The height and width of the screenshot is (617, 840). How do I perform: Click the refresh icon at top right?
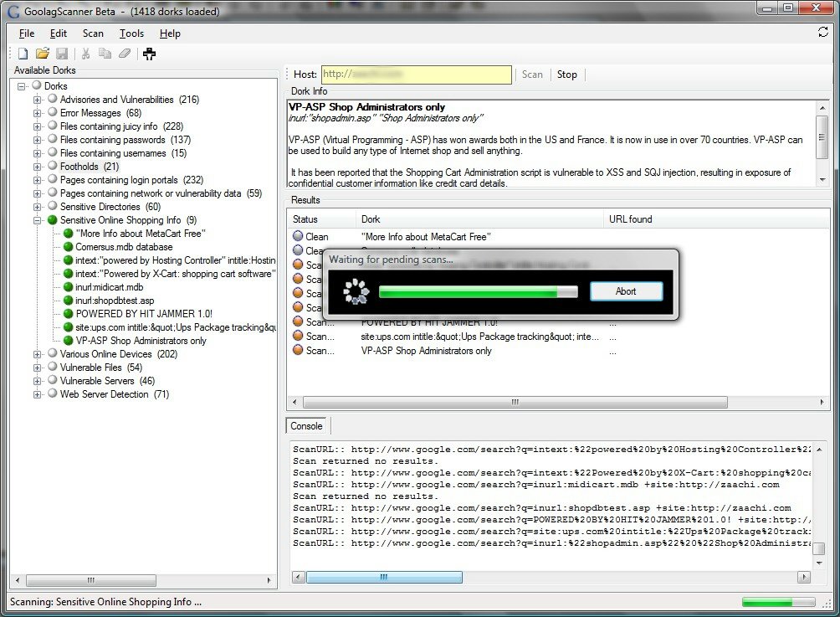point(823,32)
